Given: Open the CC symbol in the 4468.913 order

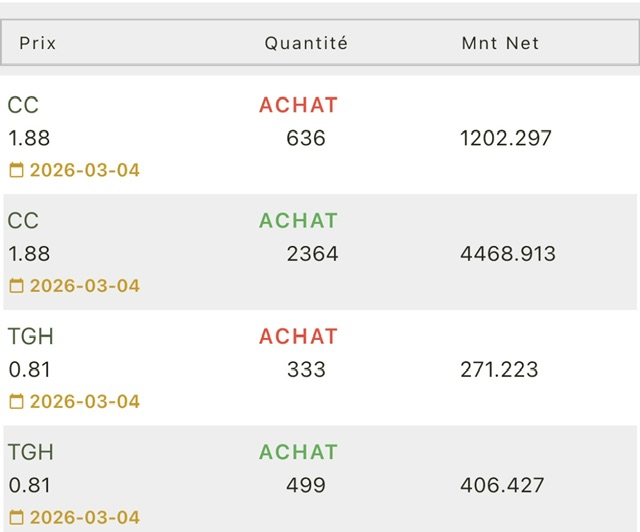Looking at the screenshot, I should pos(23,221).
